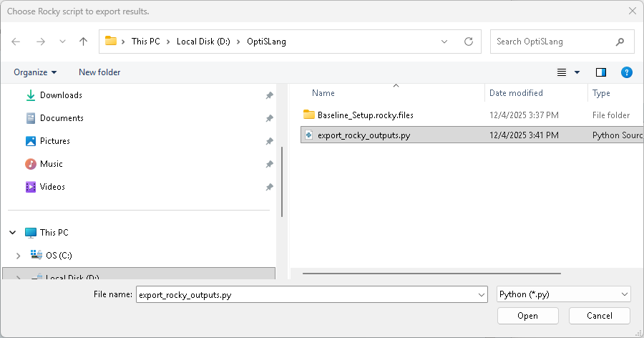The height and width of the screenshot is (338, 644).
Task: Click the date '12/4/2025 3:37 PM' cell
Action: 524,115
